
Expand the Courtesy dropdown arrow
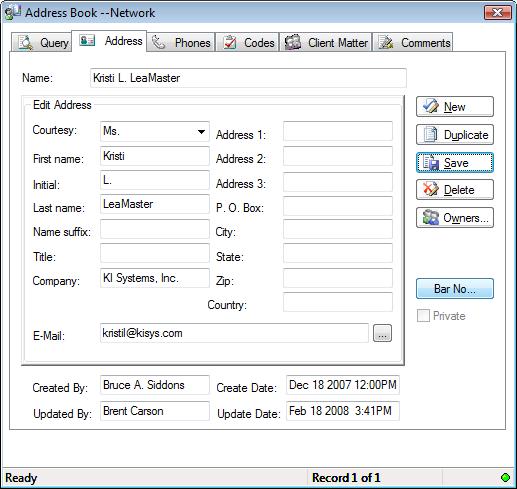[x=201, y=131]
